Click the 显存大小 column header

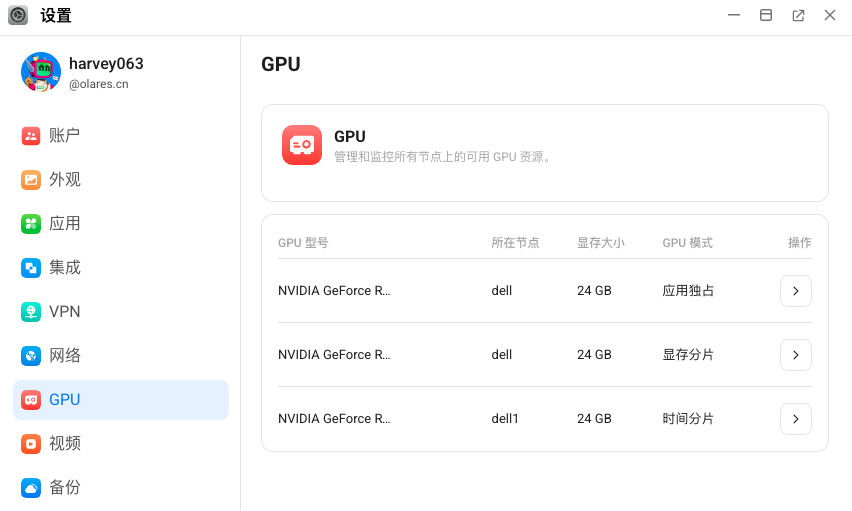[600, 243]
